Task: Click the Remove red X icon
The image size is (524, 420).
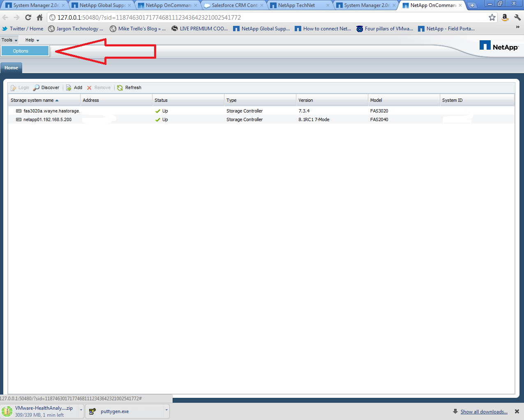Action: pyautogui.click(x=89, y=87)
